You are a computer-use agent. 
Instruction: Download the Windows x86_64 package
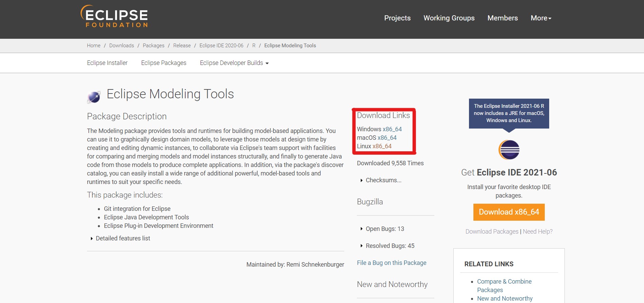tap(392, 129)
